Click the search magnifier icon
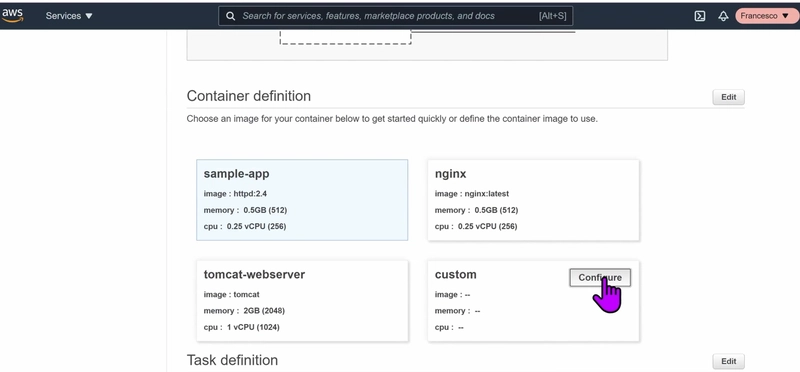The height and width of the screenshot is (372, 800). [x=231, y=16]
